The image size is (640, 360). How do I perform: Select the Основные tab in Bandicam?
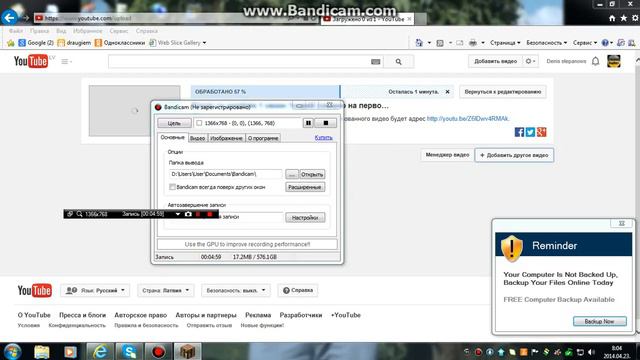pos(172,138)
